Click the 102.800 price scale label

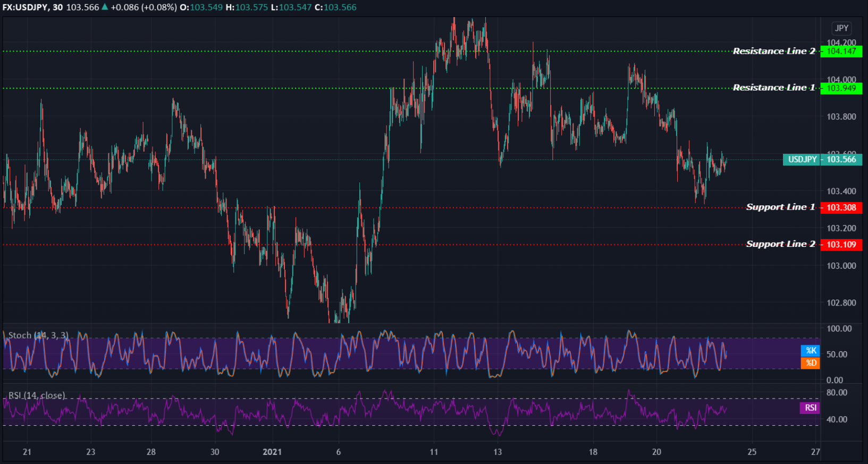click(841, 303)
